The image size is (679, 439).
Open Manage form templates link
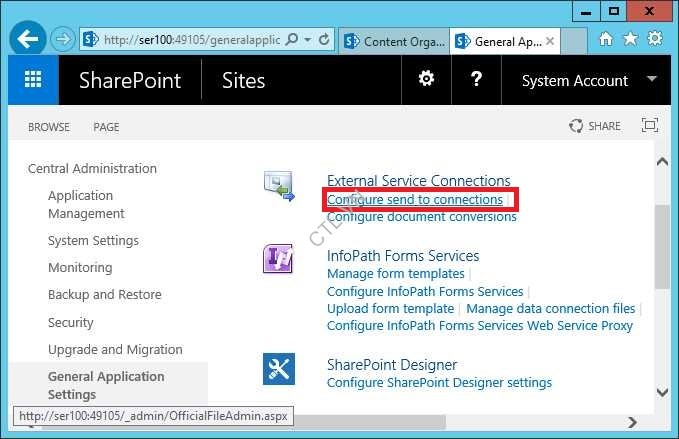pyautogui.click(x=395, y=273)
